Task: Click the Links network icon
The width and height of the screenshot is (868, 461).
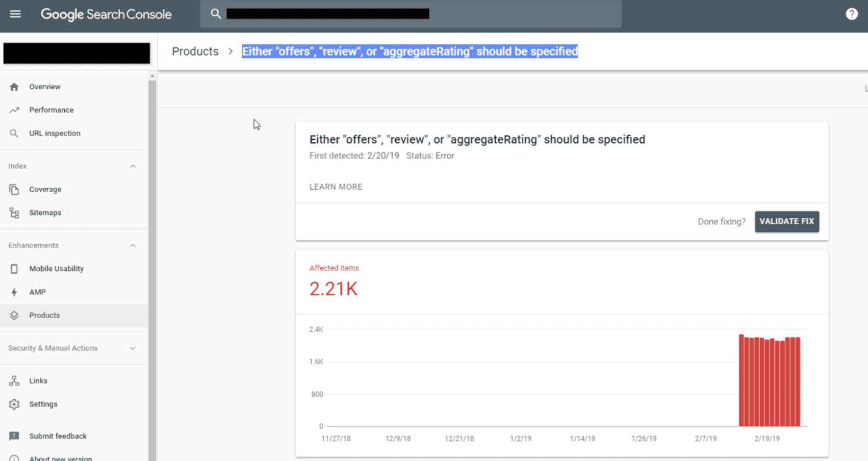Action: click(x=14, y=381)
